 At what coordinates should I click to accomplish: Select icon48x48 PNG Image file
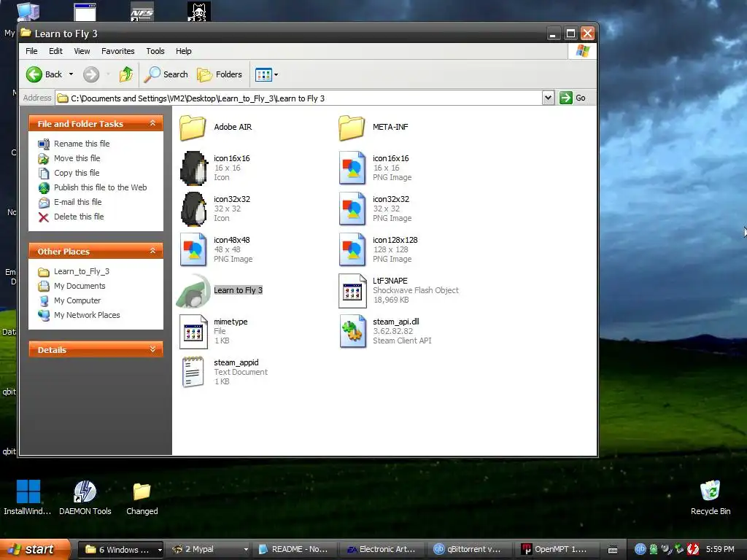pyautogui.click(x=193, y=249)
